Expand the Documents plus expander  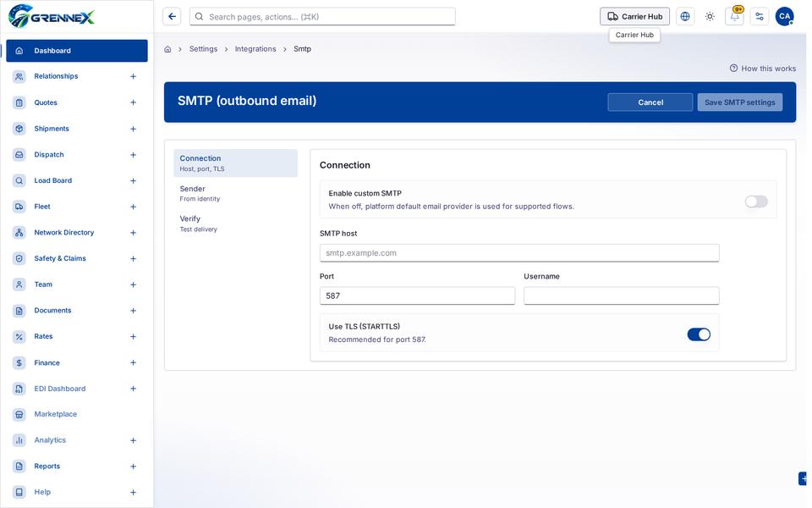133,311
